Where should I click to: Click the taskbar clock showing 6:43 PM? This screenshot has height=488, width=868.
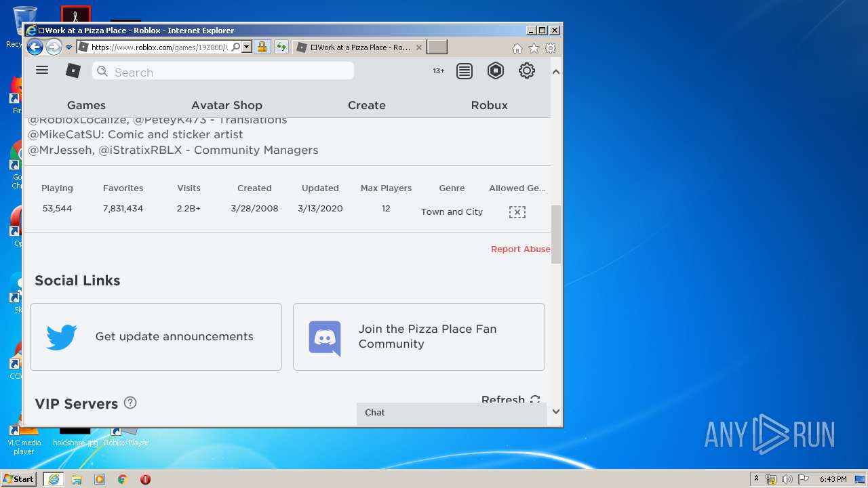[833, 479]
